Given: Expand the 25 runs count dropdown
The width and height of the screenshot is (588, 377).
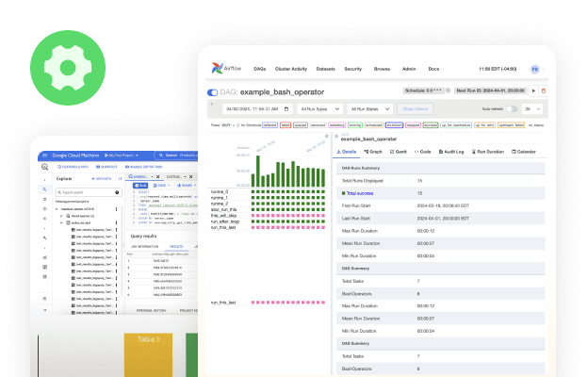Looking at the screenshot, I should (530, 108).
